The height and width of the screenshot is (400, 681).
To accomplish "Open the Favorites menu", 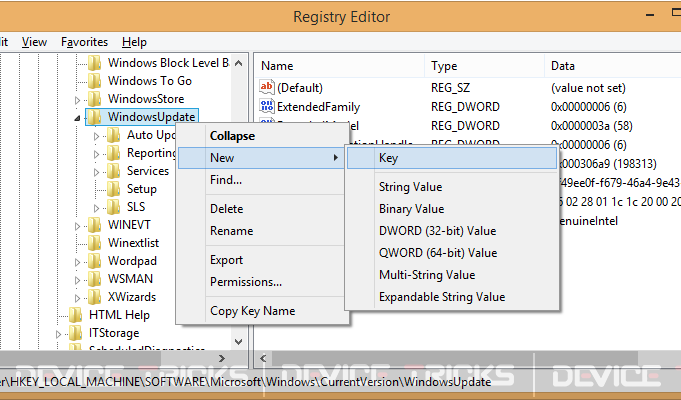I will click(x=85, y=42).
